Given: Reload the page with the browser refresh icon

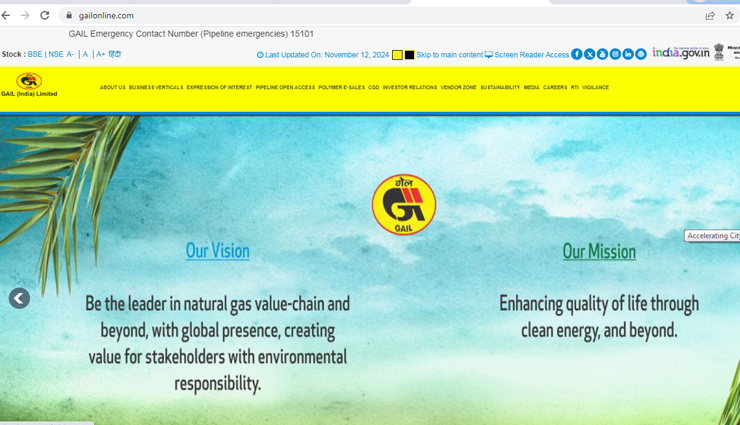Looking at the screenshot, I should point(44,15).
